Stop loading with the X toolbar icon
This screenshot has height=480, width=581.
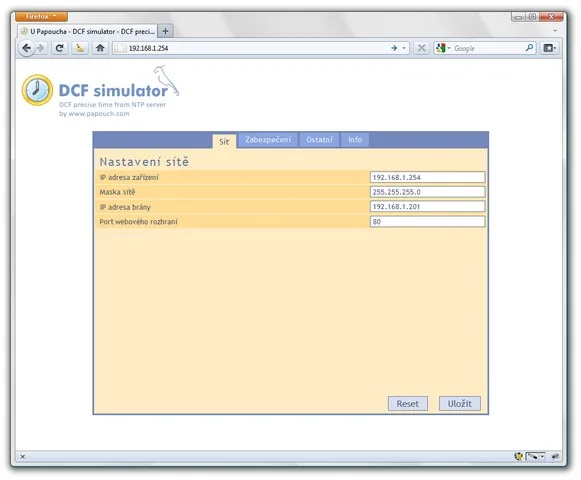click(421, 48)
